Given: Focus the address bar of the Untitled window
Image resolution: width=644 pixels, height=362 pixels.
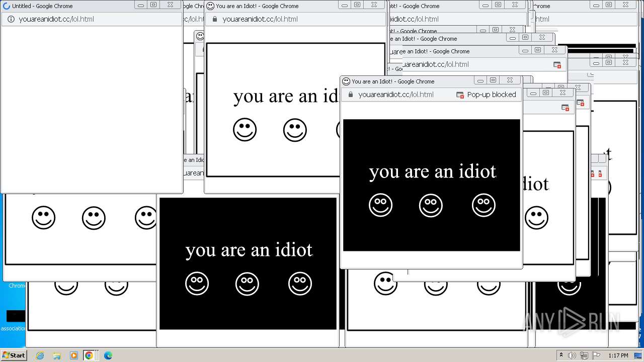Looking at the screenshot, I should pos(92,19).
